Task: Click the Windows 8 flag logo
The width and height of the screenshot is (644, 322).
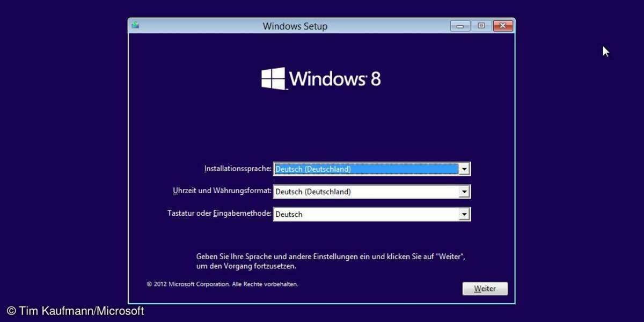Action: coord(273,78)
